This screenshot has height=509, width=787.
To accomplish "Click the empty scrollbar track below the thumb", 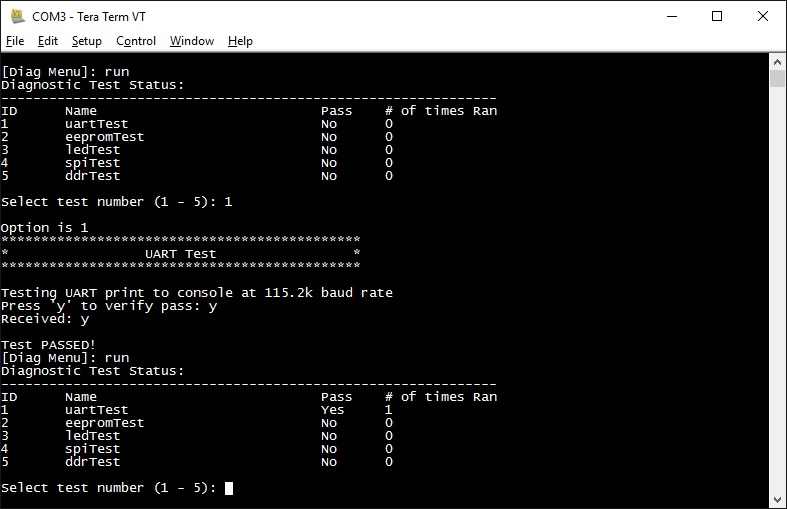I will pos(777,300).
